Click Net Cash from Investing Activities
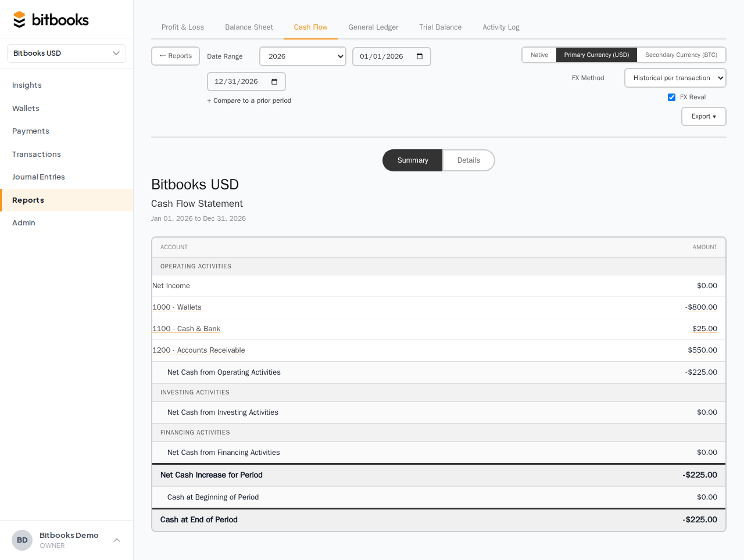This screenshot has height=560, width=744. coord(223,412)
